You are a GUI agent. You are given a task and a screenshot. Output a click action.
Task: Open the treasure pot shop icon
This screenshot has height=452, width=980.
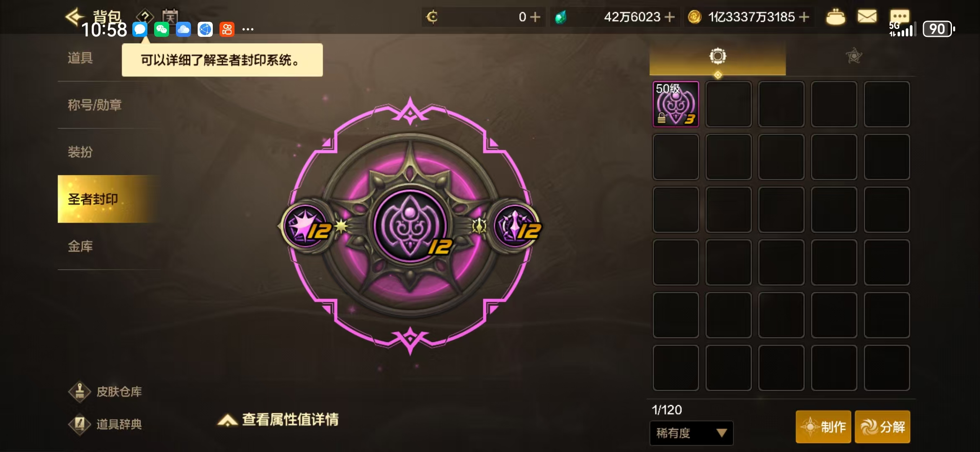(x=835, y=17)
